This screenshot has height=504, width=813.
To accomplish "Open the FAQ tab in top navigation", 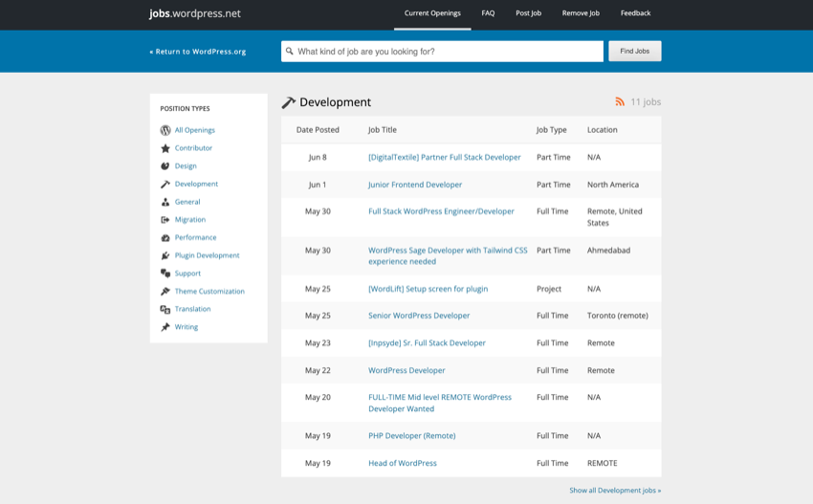I will [488, 13].
